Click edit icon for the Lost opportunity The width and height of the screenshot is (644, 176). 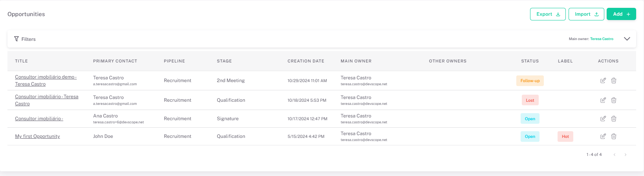603,100
